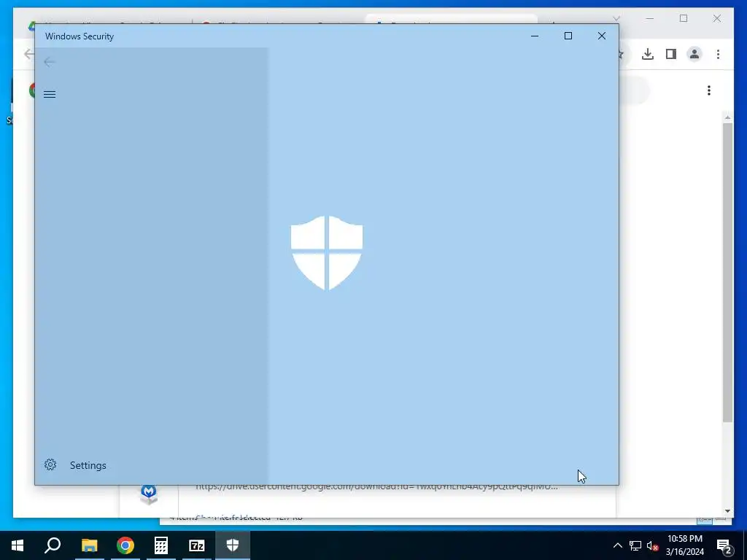Screen dimensions: 747x560
Task: Open Chrome downloads icon in toolbar
Action: click(x=648, y=54)
